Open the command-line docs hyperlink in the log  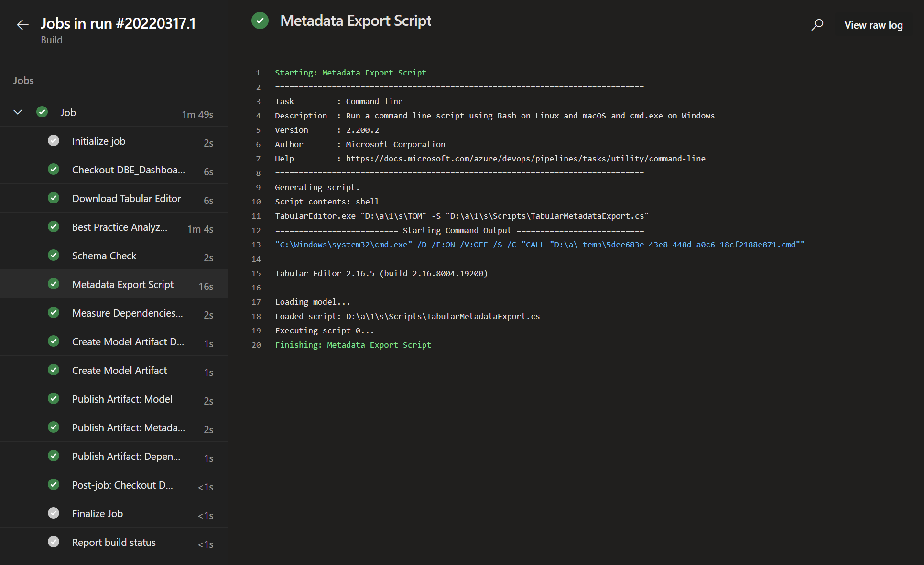pos(525,159)
